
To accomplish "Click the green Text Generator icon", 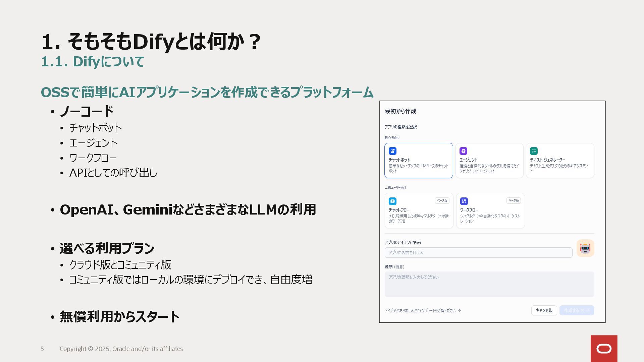I will click(x=534, y=151).
